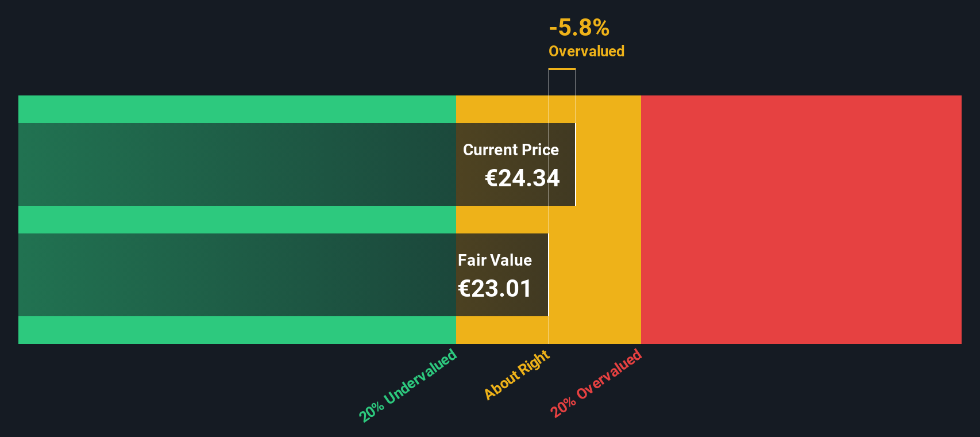Click the About Right axis label
Viewport: 980px width, 437px height.
[x=517, y=375]
